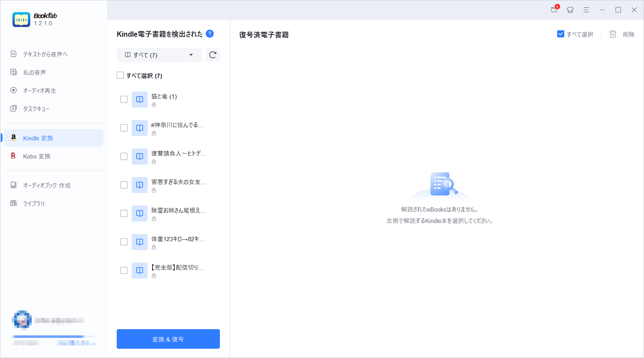Uncheck すべて選択 in the 復号済電子書籍 panel
This screenshot has height=358, width=644.
click(561, 34)
